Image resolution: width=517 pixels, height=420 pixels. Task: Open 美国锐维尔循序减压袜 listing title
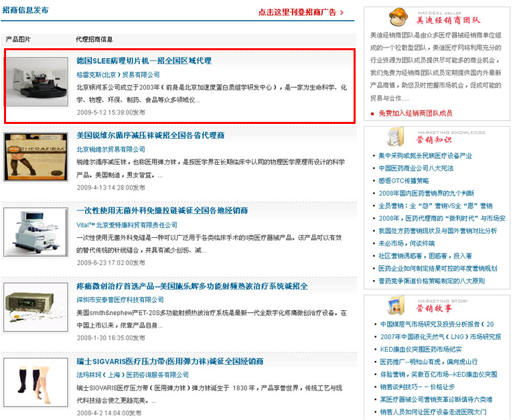click(x=151, y=135)
